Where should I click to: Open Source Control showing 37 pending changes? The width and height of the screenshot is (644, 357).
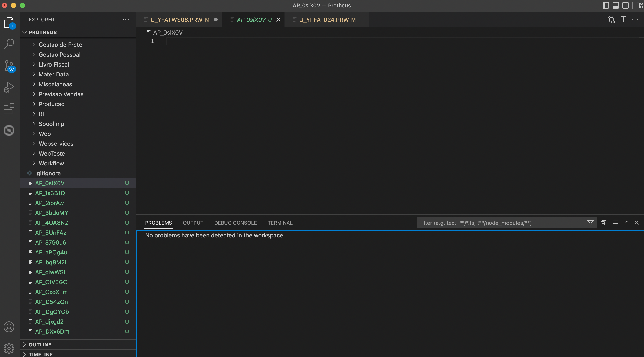(9, 65)
